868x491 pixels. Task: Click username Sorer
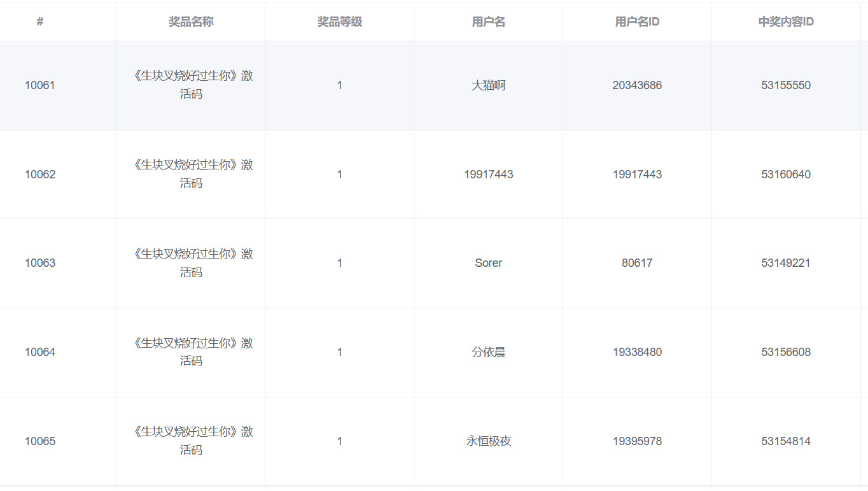489,263
